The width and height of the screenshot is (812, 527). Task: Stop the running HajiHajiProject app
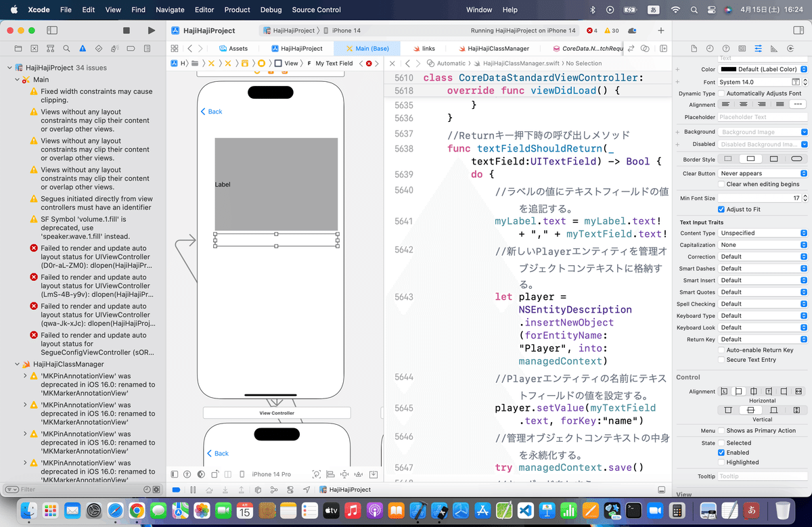pyautogui.click(x=127, y=30)
